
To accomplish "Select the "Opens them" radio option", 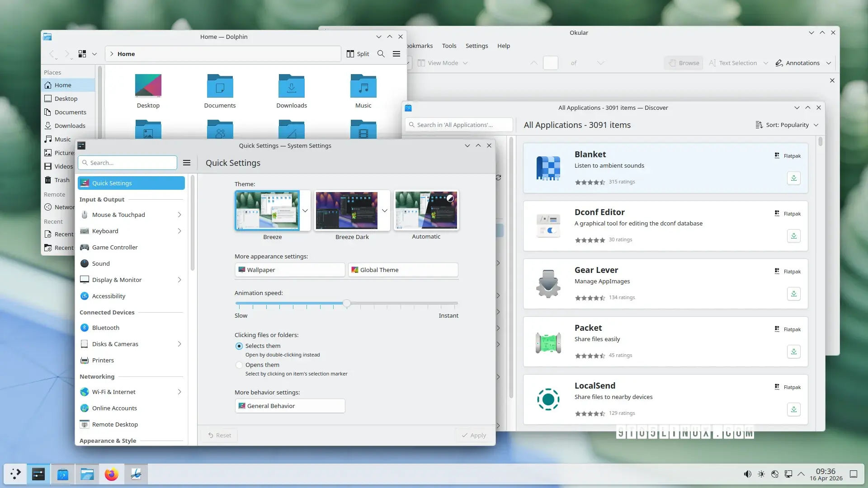I will click(239, 365).
